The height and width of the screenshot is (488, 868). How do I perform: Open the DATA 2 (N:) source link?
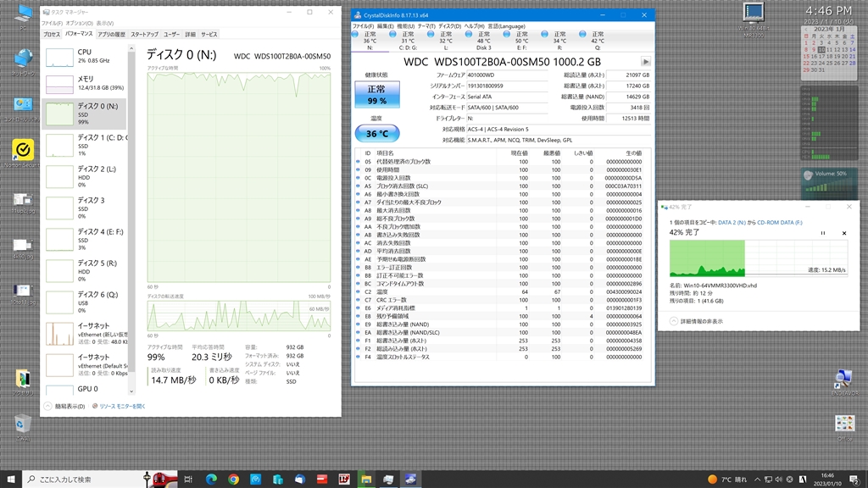click(732, 223)
